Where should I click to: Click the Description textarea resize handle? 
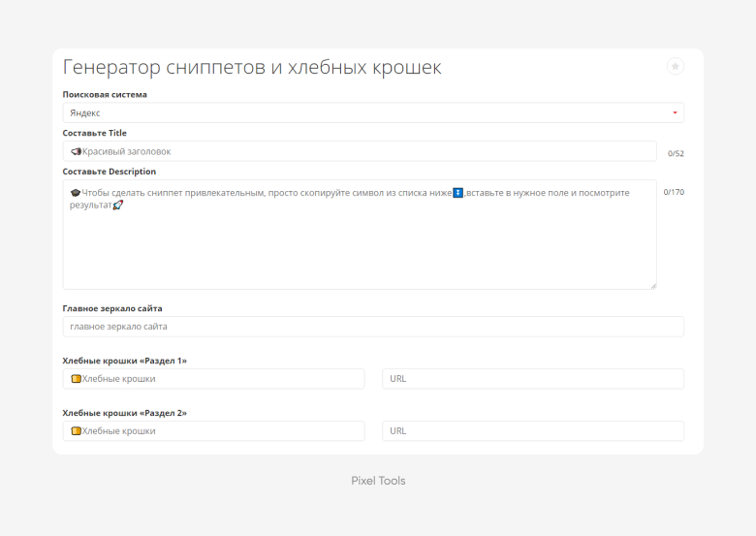653,286
